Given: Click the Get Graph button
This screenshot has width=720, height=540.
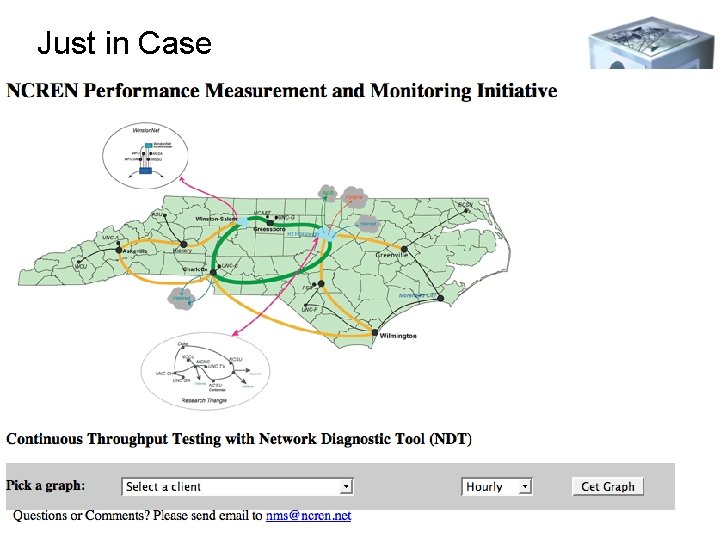Looking at the screenshot, I should point(608,486).
